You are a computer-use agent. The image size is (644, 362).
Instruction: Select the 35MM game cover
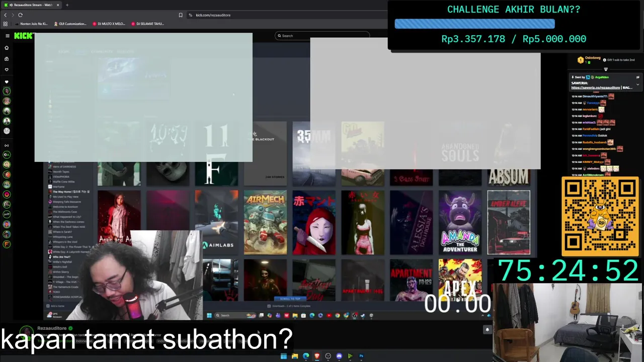point(314,153)
